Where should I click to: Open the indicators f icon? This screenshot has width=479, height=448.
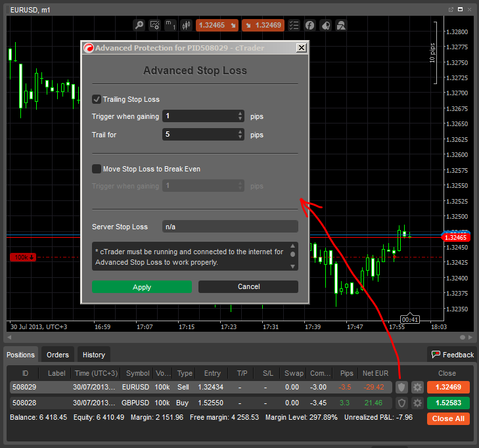pos(309,25)
